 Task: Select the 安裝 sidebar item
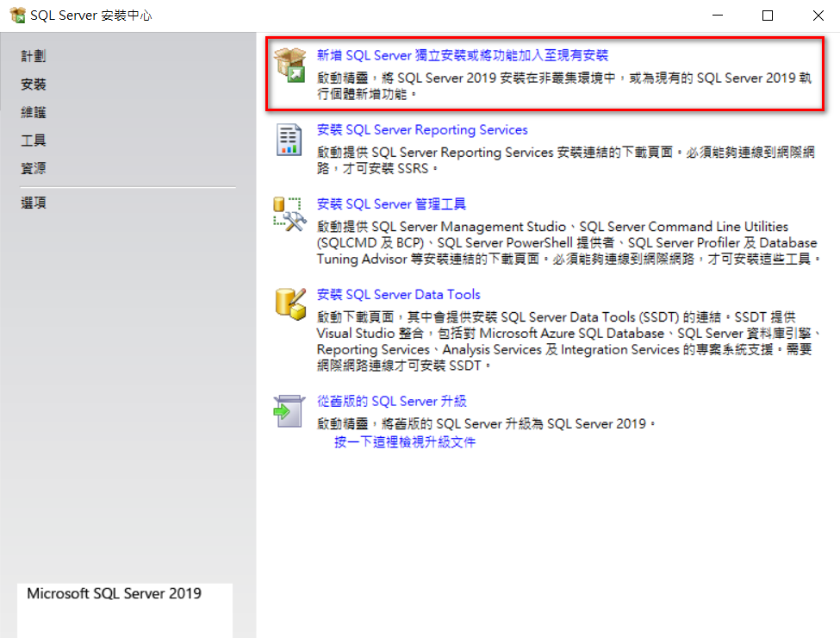point(34,84)
